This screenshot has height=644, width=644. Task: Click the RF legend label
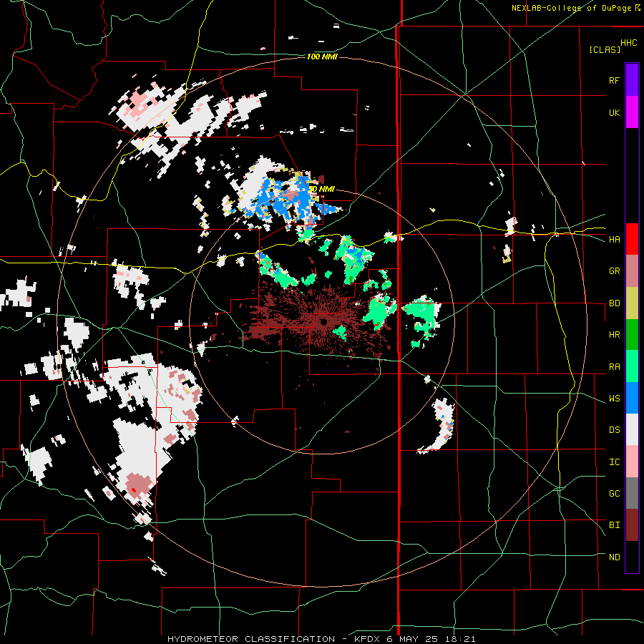point(614,80)
